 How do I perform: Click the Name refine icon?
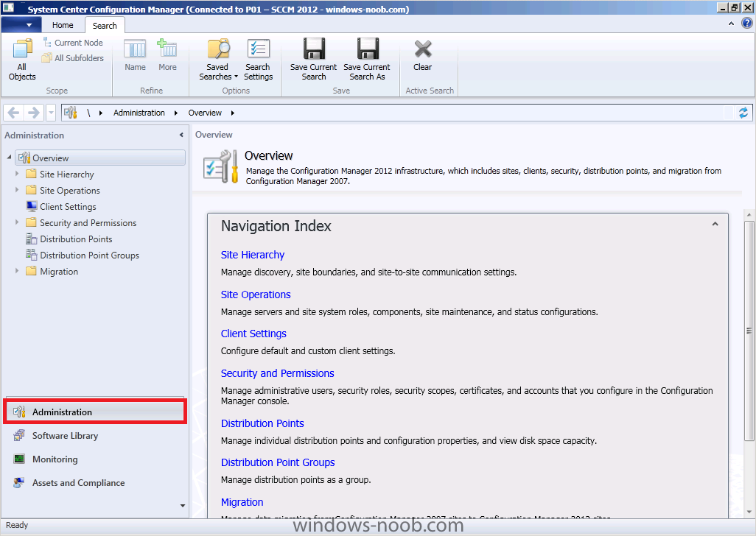pos(135,55)
